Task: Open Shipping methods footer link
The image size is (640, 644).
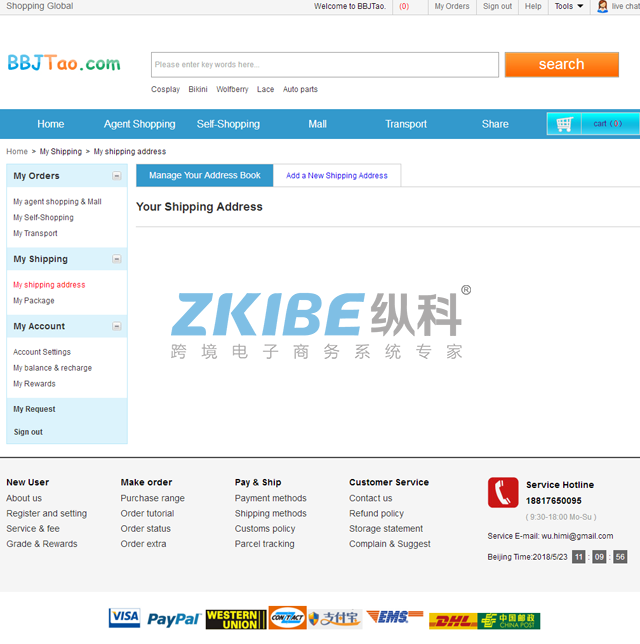Action: [270, 513]
